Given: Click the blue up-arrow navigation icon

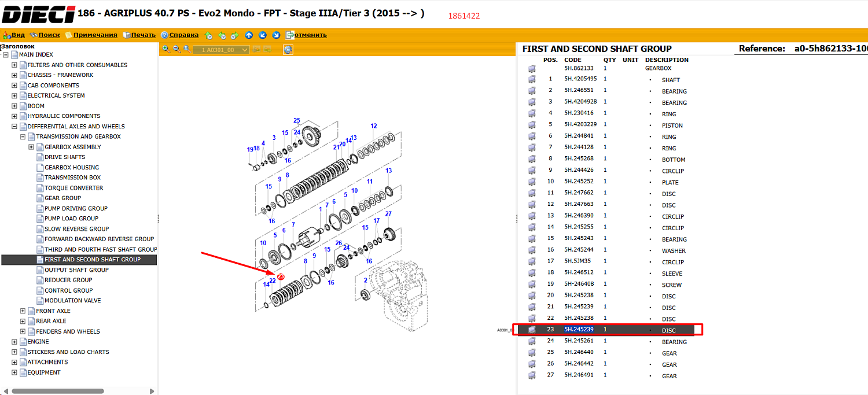Looking at the screenshot, I should pos(249,35).
